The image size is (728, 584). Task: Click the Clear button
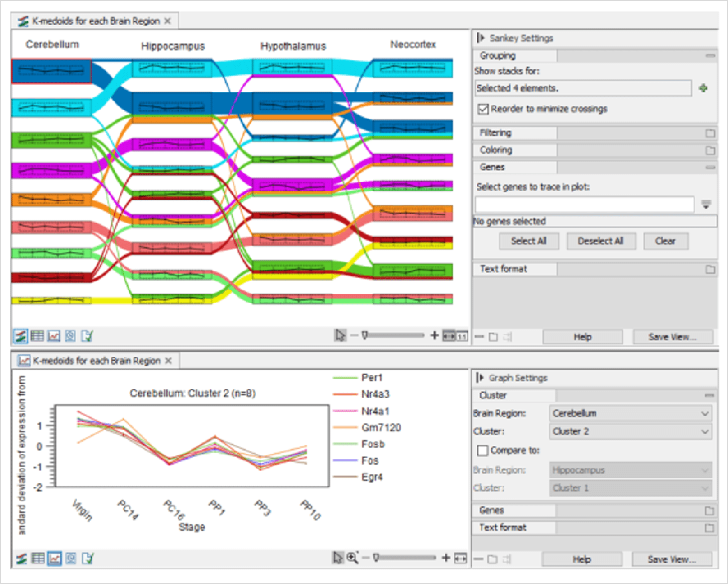[x=666, y=241]
